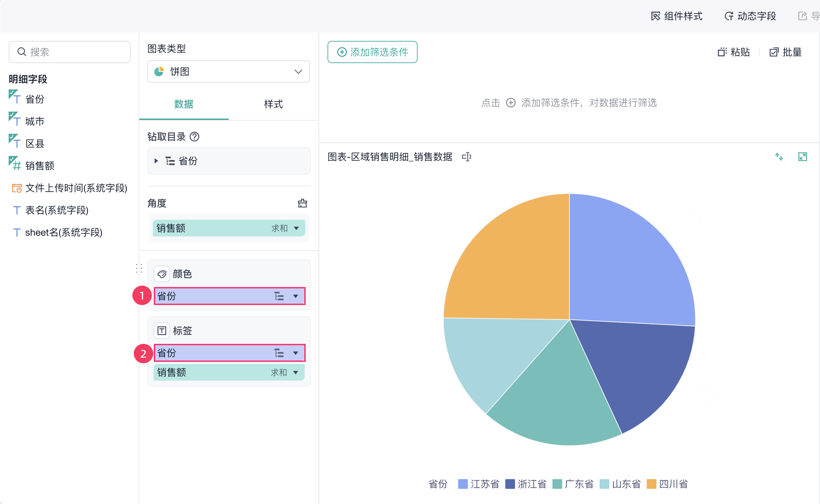Click the T icon beside 表名(系统字段)
This screenshot has width=820, height=504.
click(16, 210)
